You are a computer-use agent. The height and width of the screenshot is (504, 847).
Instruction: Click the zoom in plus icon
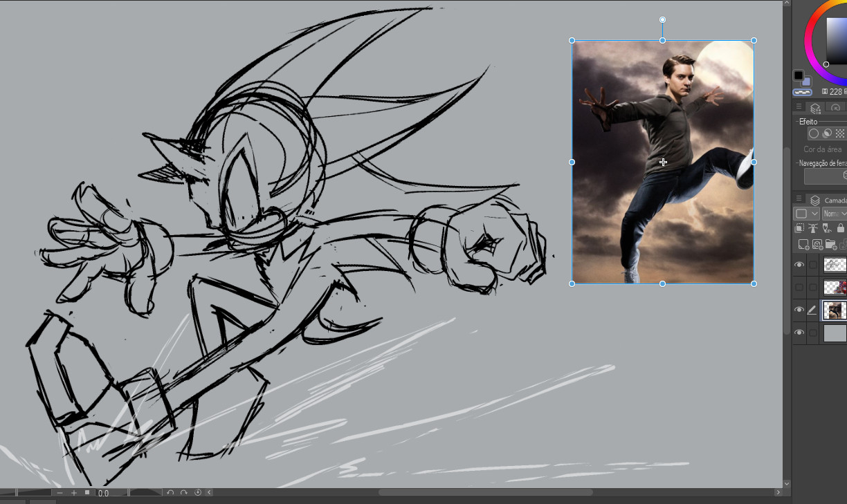[74, 493]
